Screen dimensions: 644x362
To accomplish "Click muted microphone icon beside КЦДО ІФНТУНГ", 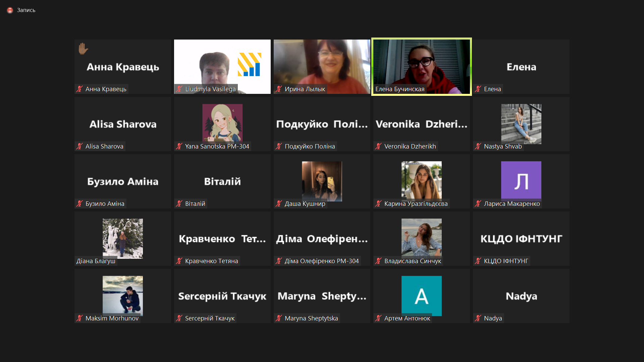I will (x=478, y=261).
